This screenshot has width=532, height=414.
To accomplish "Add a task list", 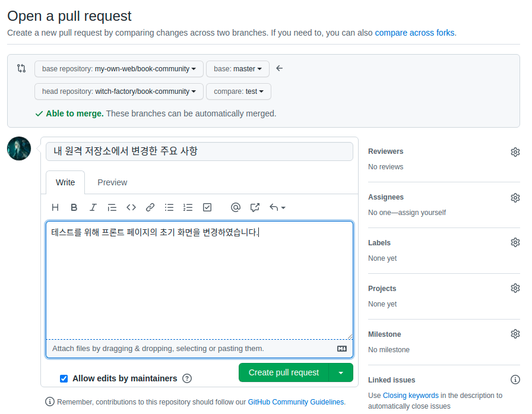I will pos(207,207).
